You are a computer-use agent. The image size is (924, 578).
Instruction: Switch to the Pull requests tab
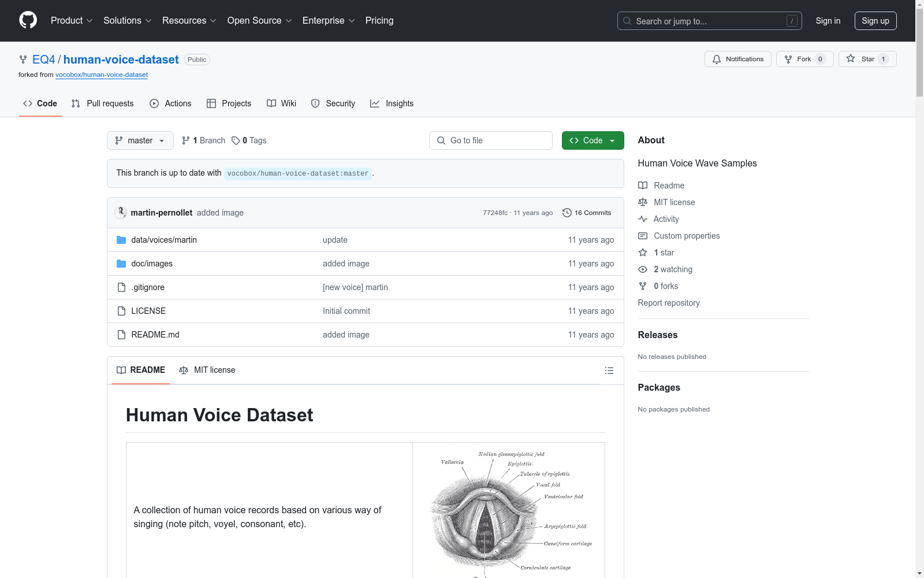coord(102,103)
